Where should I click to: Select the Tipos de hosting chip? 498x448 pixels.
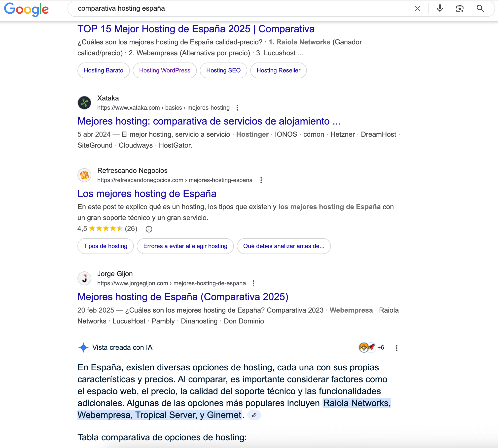click(106, 246)
